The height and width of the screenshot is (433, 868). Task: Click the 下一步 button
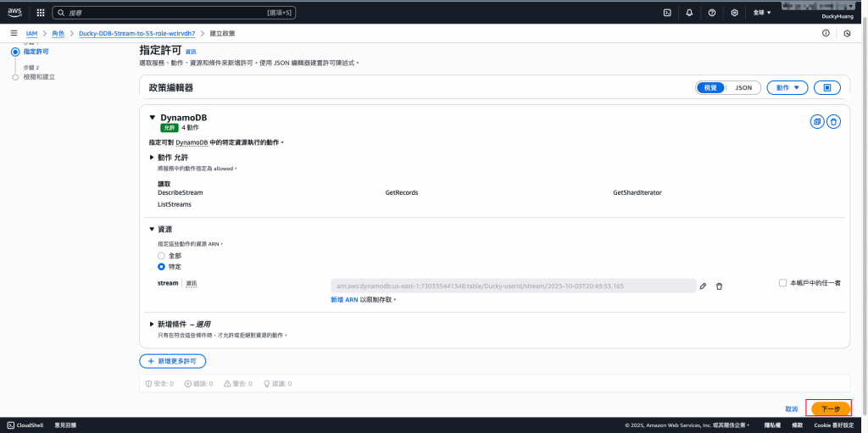tap(831, 408)
